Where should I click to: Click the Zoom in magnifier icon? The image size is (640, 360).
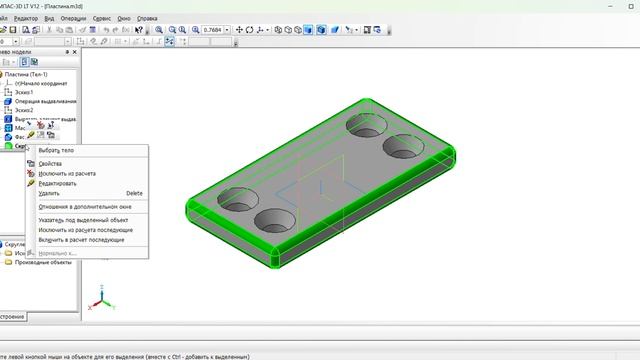coord(182,30)
